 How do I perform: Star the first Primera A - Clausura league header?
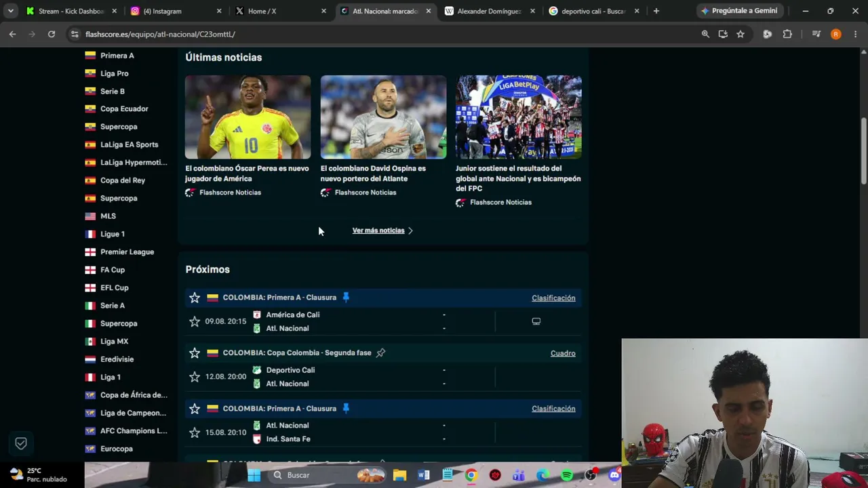click(195, 298)
